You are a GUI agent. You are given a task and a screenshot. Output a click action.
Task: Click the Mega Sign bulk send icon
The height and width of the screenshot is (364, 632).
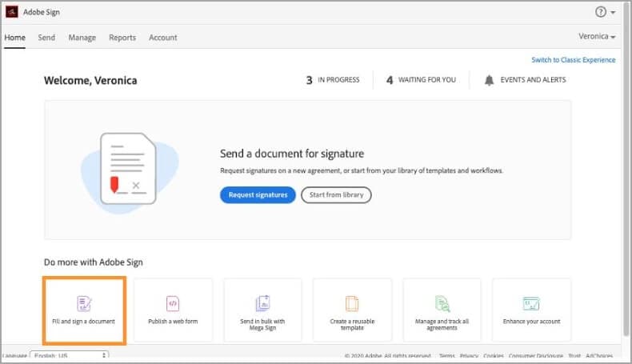click(262, 303)
